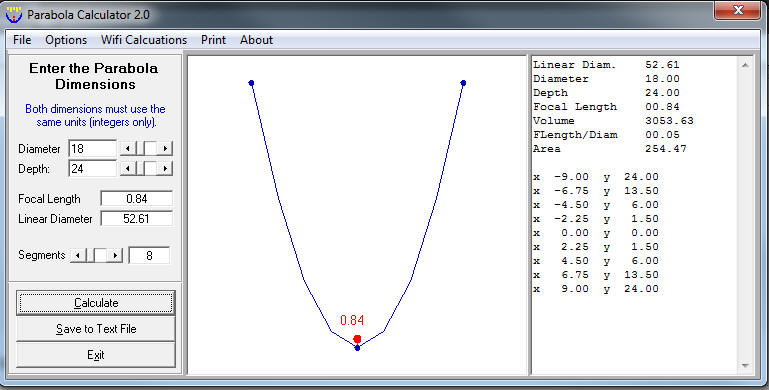Click the Linear Diameter value field
Image resolution: width=769 pixels, height=390 pixels.
coord(136,218)
